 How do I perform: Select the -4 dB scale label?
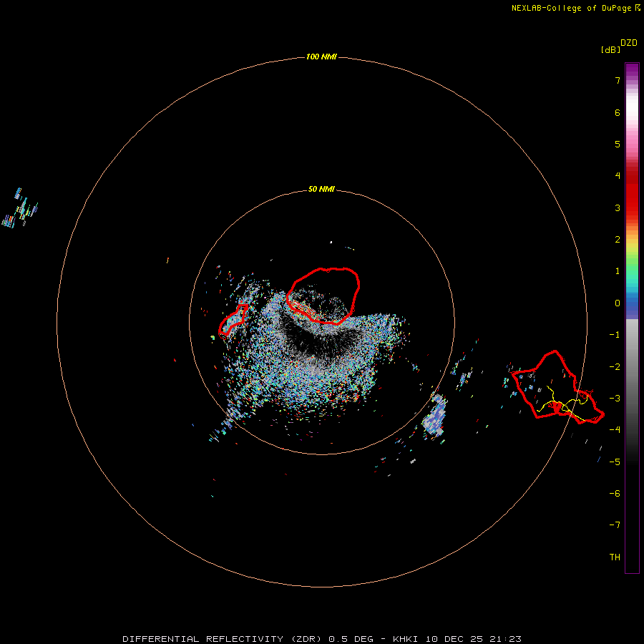click(615, 429)
